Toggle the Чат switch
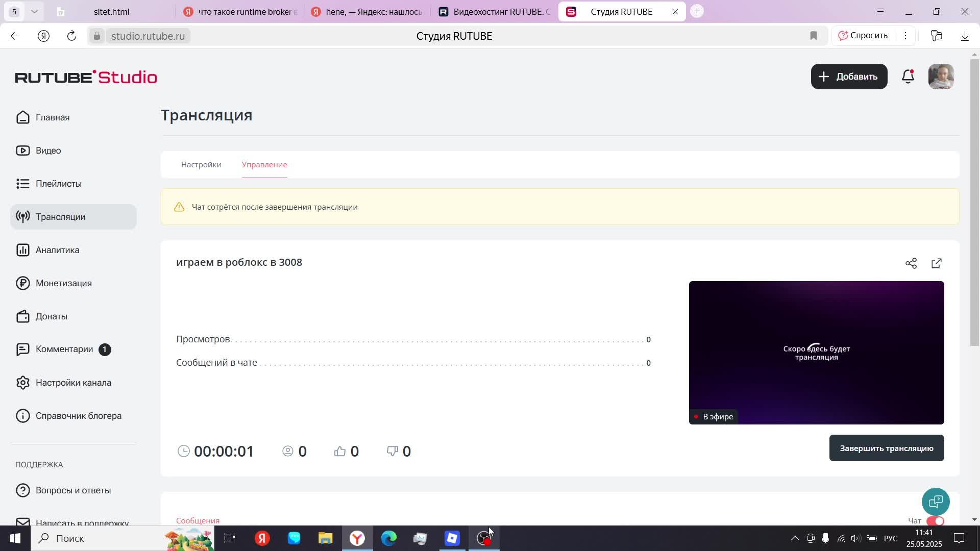The width and height of the screenshot is (980, 551). (x=936, y=521)
